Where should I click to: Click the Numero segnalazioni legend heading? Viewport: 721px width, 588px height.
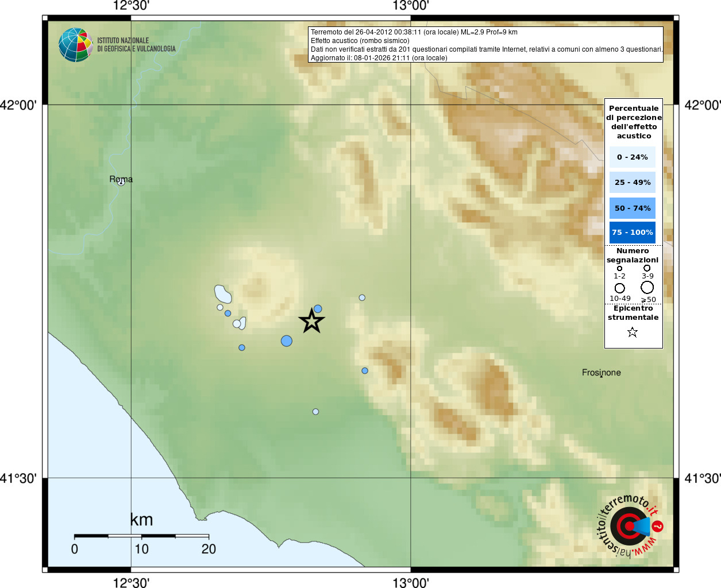[x=633, y=256]
